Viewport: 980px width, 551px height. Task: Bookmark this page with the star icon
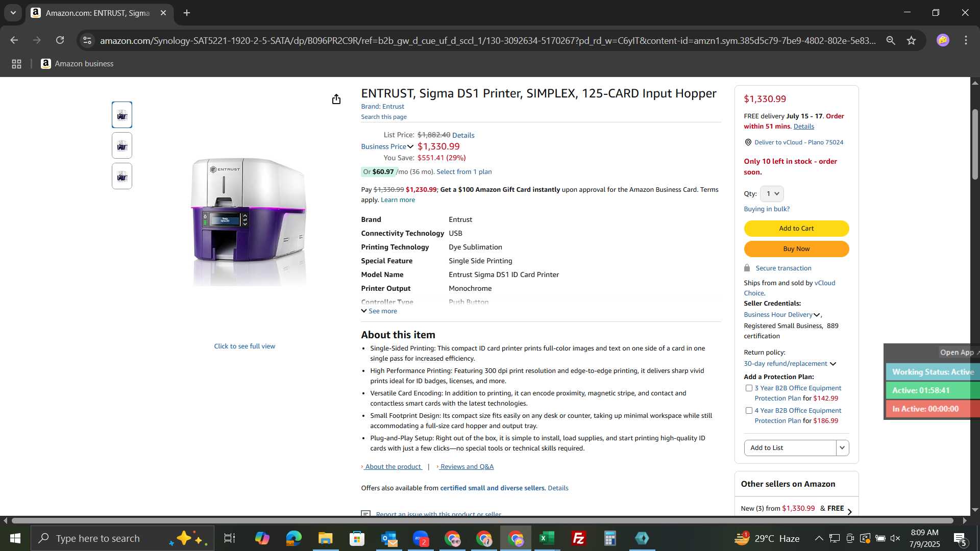click(912, 40)
